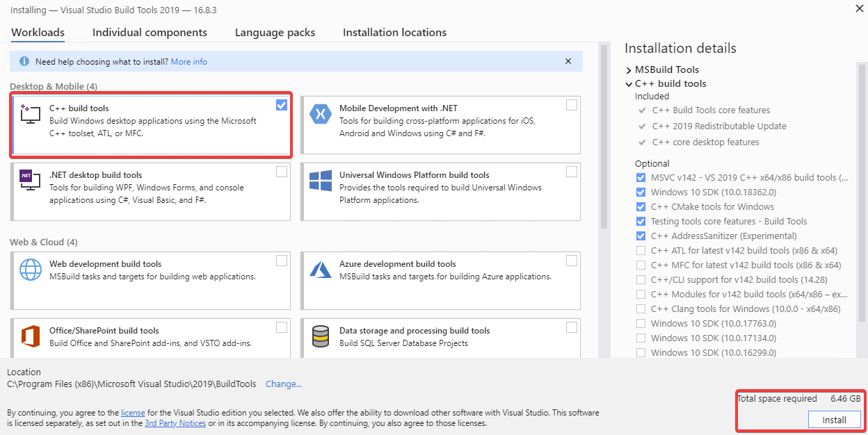This screenshot has width=868, height=435.
Task: Check the Universal Windows Platform build tools workload
Action: pyautogui.click(x=571, y=172)
